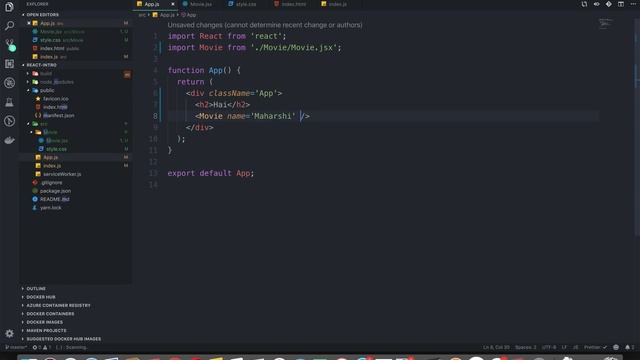Click the open preview eye icon in editor toolbar
Image resolution: width=640 pixels, height=360 pixels.
point(596,4)
